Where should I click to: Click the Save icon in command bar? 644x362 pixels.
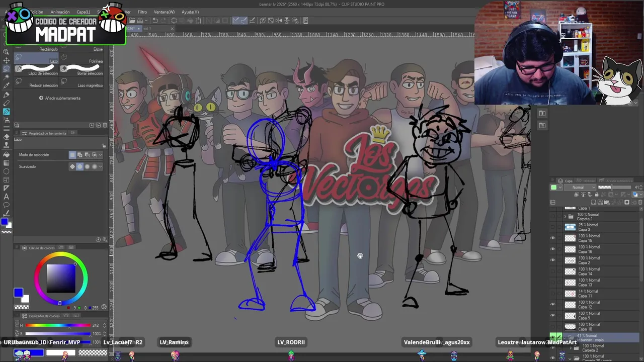click(x=140, y=21)
